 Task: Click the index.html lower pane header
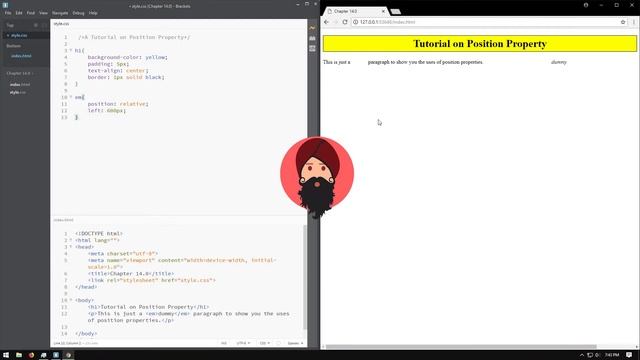tap(63, 220)
